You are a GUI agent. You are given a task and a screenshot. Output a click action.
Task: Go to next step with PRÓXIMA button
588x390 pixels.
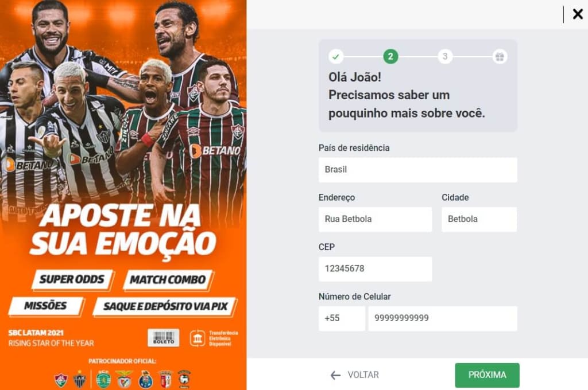487,375
